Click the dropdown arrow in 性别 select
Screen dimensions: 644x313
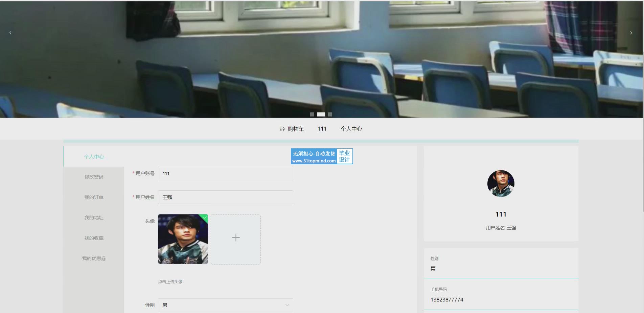point(287,305)
